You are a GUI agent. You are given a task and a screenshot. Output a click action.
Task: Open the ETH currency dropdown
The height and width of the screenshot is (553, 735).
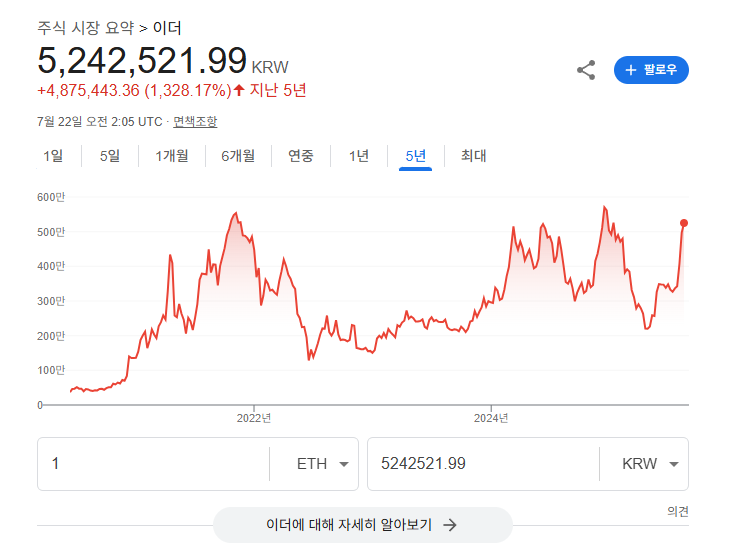[x=322, y=464]
